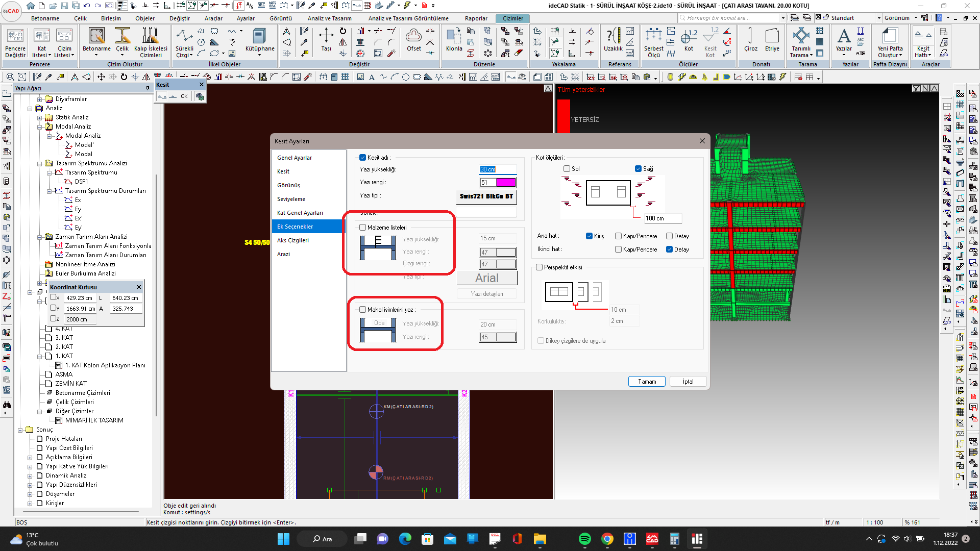The image size is (980, 551).
Task: Collapse Zaman Tanım Alanı Analizi node
Action: [x=40, y=237]
